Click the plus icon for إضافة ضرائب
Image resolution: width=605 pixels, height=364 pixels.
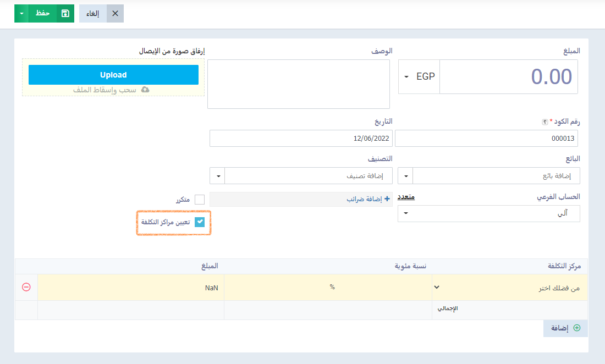click(387, 198)
